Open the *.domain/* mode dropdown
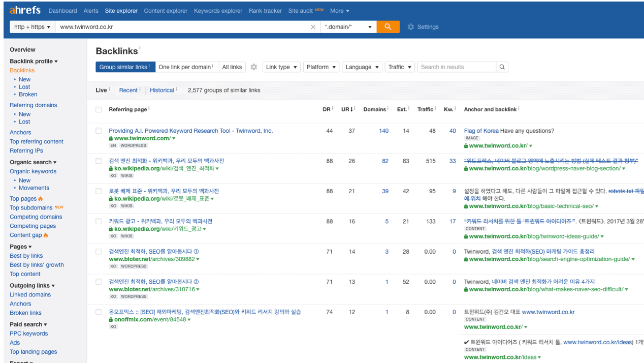The image size is (644, 363). (x=348, y=27)
